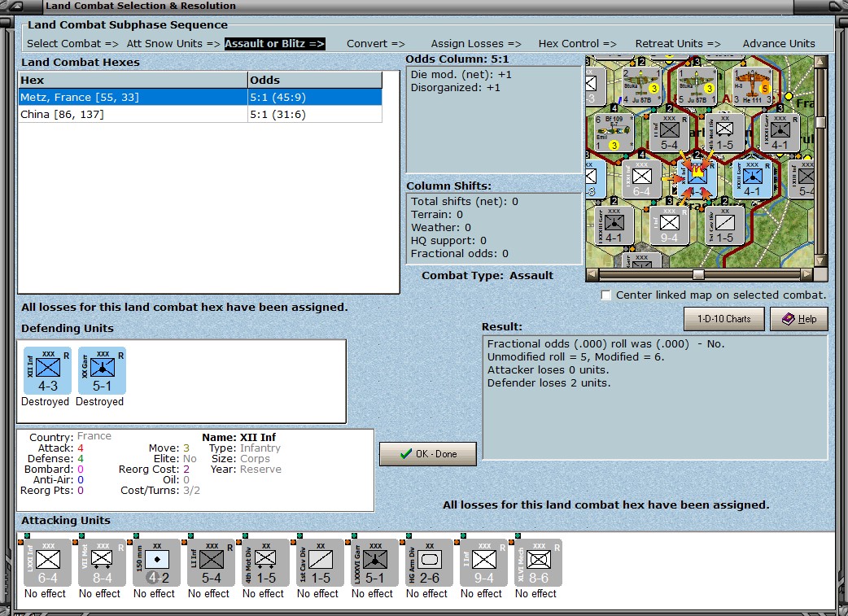Click the attacked hex with the flame marker
The image size is (848, 616).
(697, 179)
